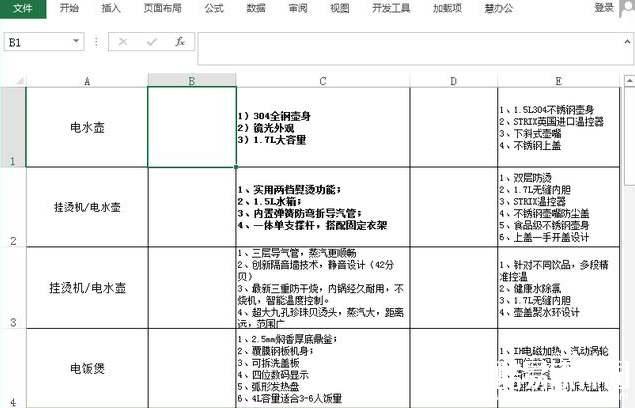Select row 1 header
The width and height of the screenshot is (635, 408).
point(13,127)
